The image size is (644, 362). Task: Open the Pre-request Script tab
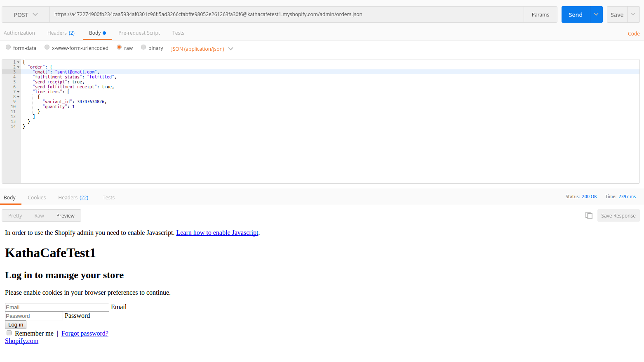[139, 33]
